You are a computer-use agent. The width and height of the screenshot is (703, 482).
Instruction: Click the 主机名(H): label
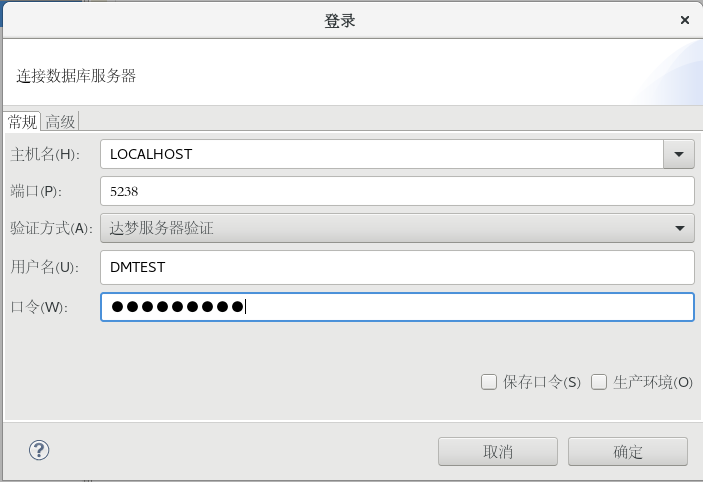click(45, 154)
